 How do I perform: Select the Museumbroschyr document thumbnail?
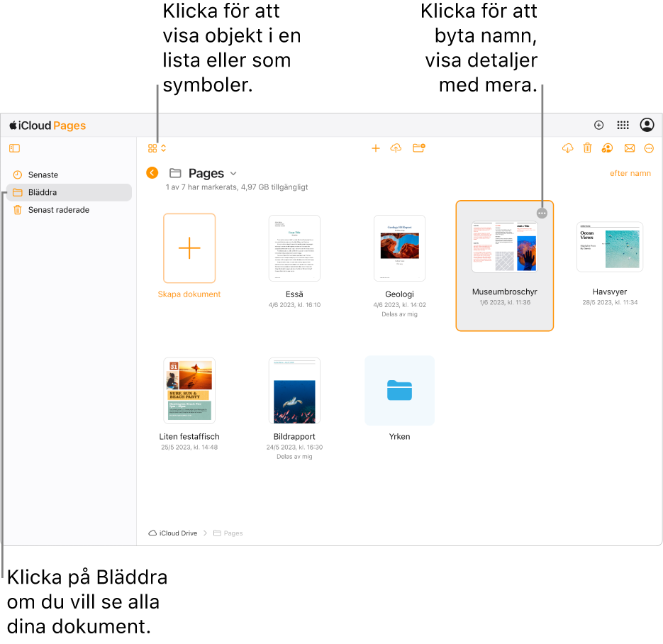click(x=504, y=247)
